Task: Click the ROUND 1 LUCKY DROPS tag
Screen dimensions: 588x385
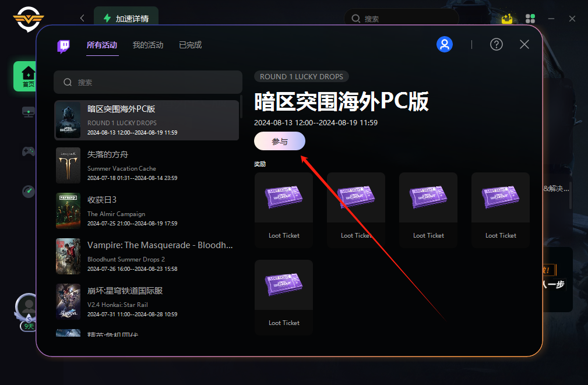Action: click(x=301, y=76)
